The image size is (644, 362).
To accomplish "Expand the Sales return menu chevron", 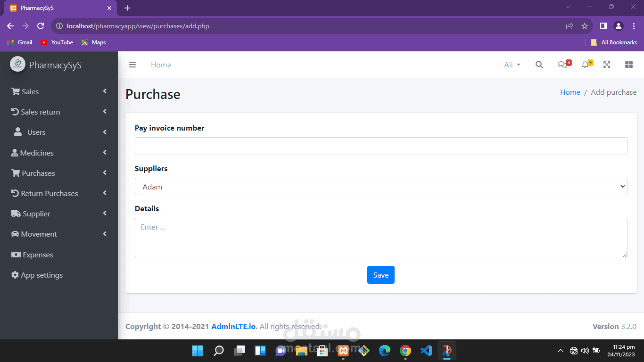I will click(x=105, y=112).
